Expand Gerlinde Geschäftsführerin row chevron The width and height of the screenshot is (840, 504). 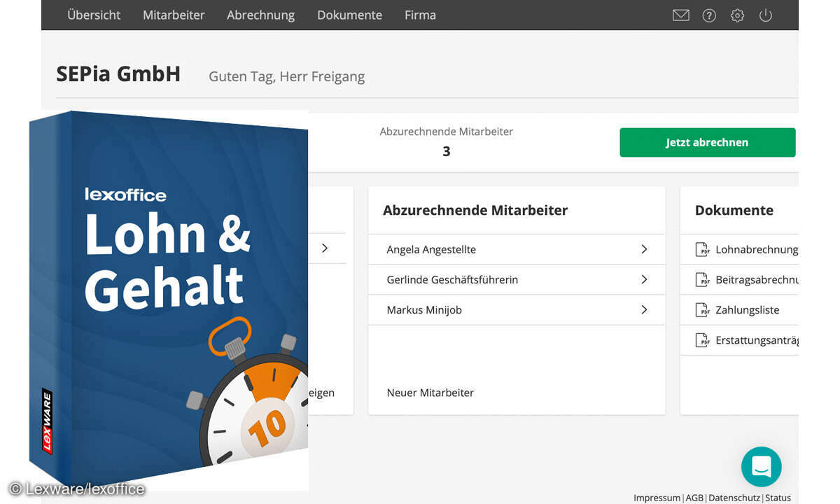pyautogui.click(x=644, y=279)
